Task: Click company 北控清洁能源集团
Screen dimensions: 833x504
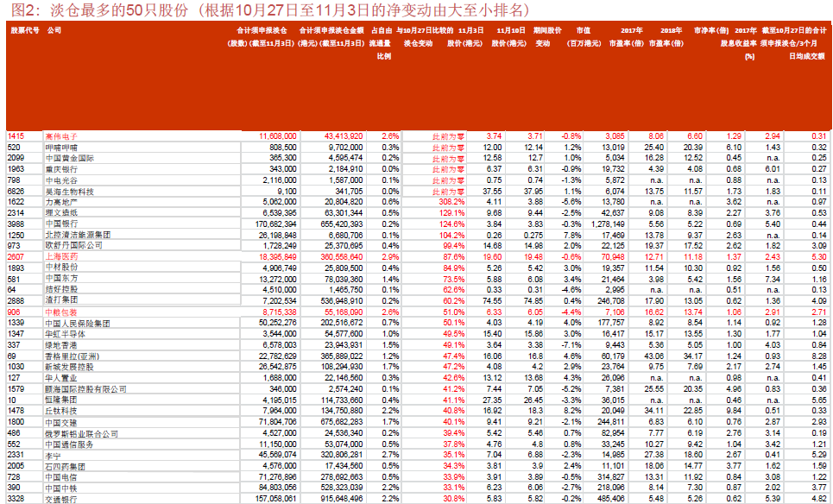Action: [78, 235]
